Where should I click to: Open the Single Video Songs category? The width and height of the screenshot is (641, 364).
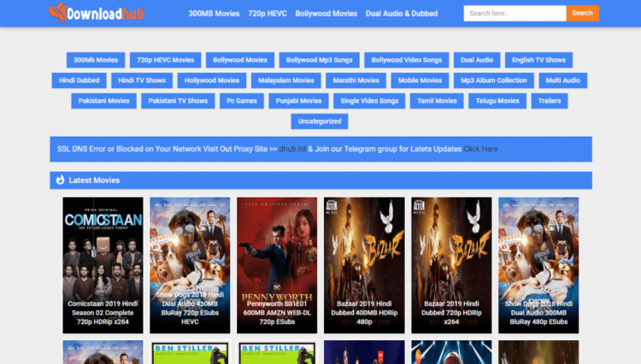pos(369,101)
